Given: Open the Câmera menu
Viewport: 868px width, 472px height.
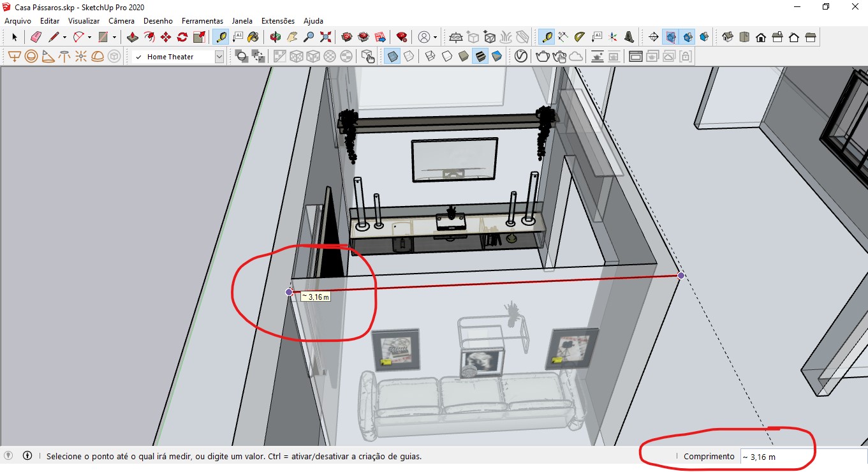Looking at the screenshot, I should tap(121, 21).
